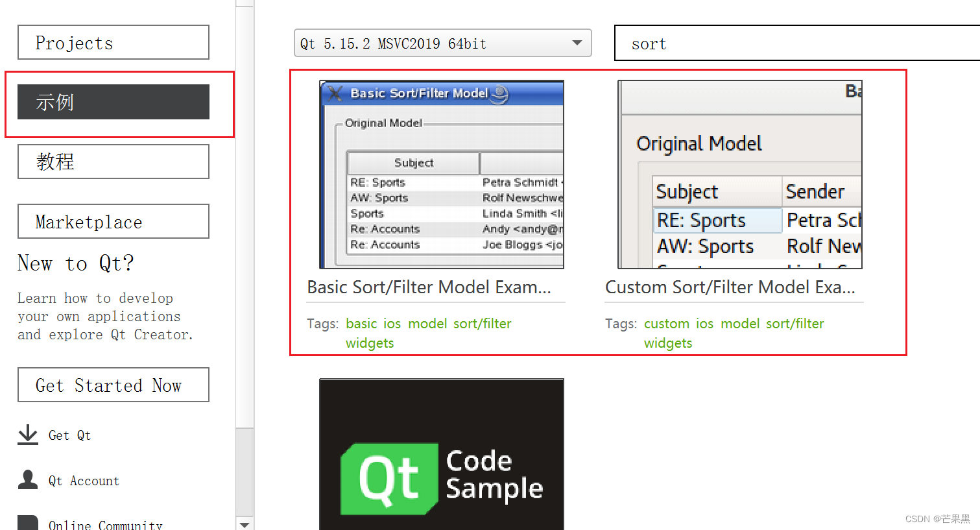The image size is (980, 530).
Task: Switch to the 教程 tutorials tab
Action: (x=113, y=162)
